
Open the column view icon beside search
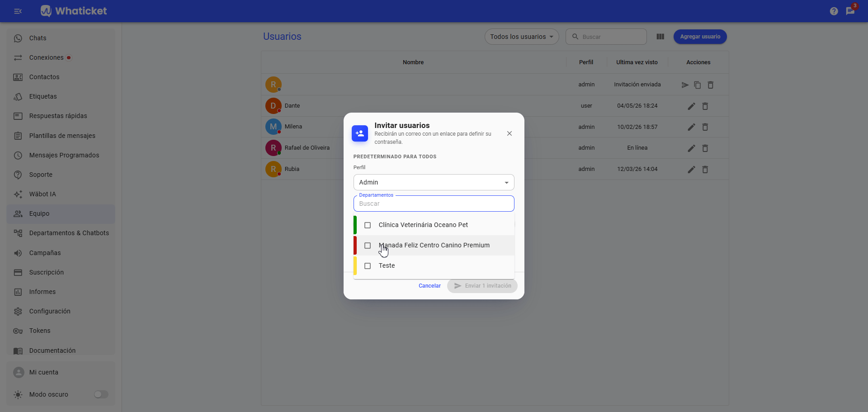[660, 37]
